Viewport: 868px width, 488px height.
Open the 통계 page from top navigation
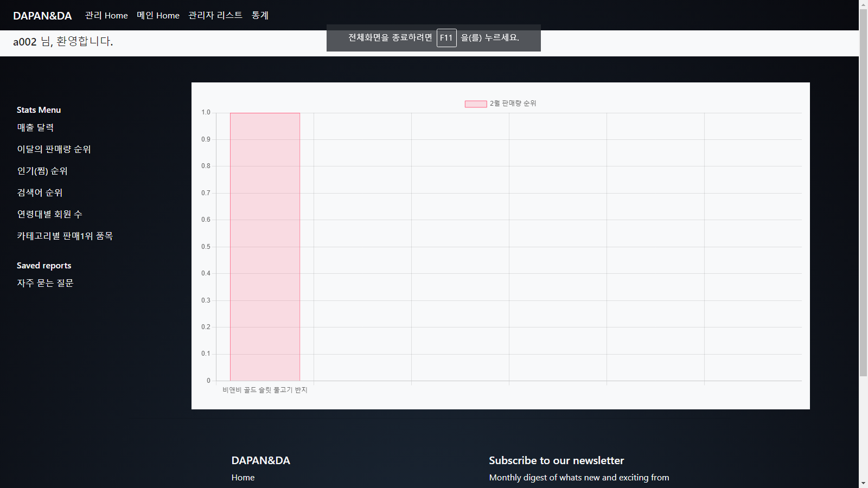[260, 15]
